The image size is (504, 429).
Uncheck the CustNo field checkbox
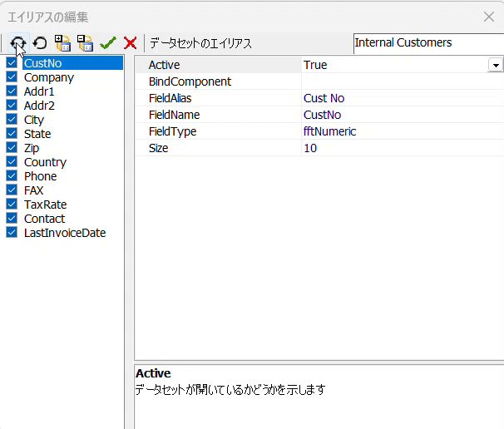pos(12,63)
